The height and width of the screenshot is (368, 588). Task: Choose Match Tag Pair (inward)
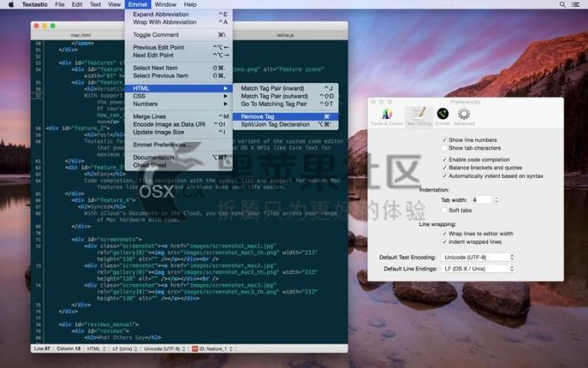286,88
